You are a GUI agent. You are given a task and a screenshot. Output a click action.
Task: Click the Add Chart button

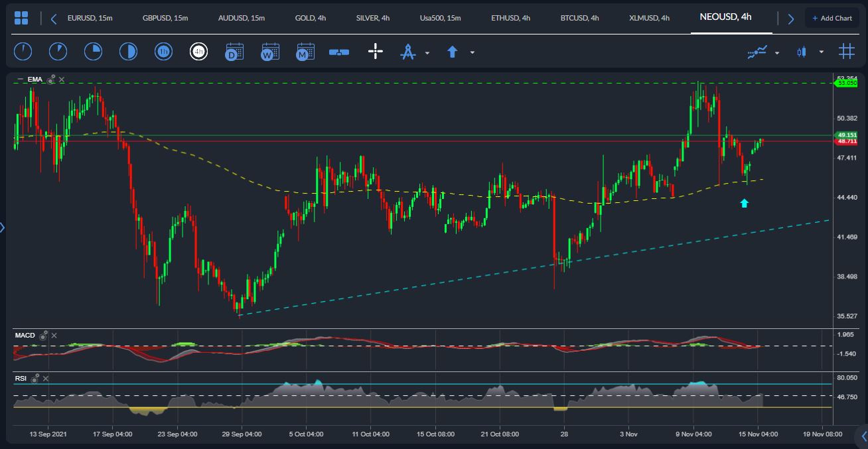click(x=832, y=18)
